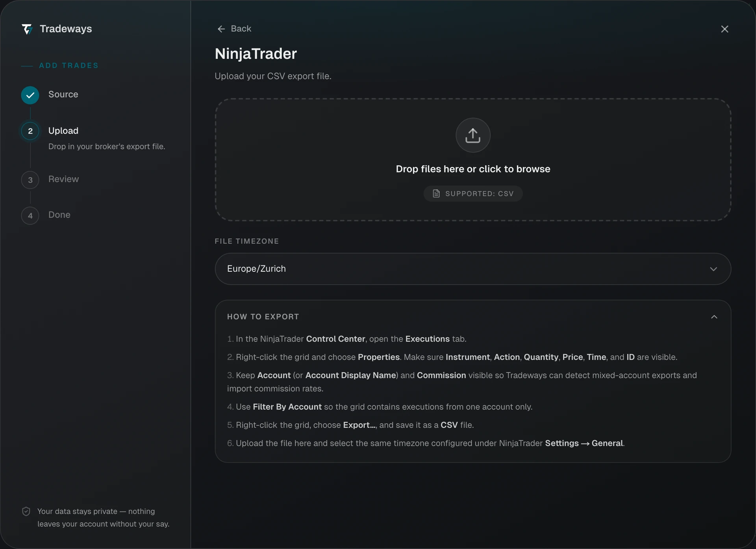
Task: Collapse the How to Export section
Action: [x=714, y=317]
